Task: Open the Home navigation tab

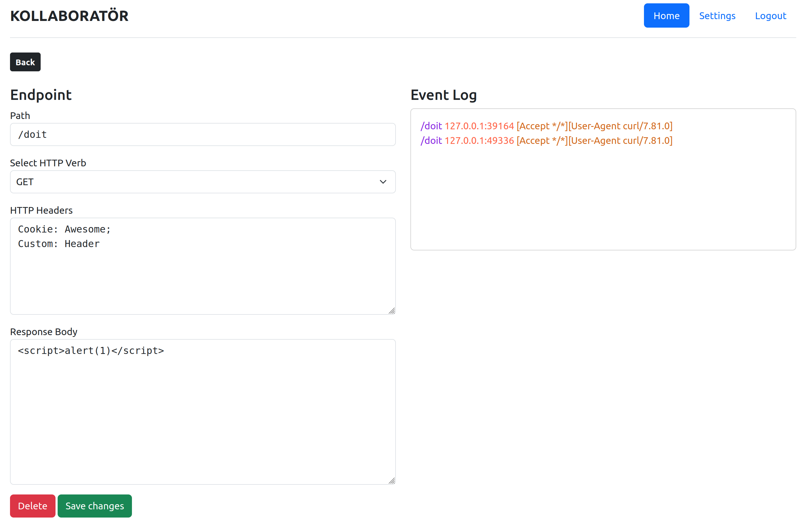Action: tap(666, 15)
